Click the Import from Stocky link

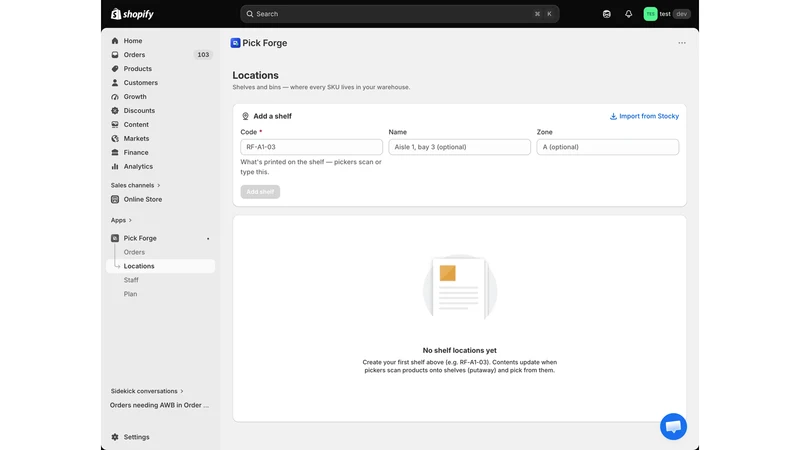644,116
